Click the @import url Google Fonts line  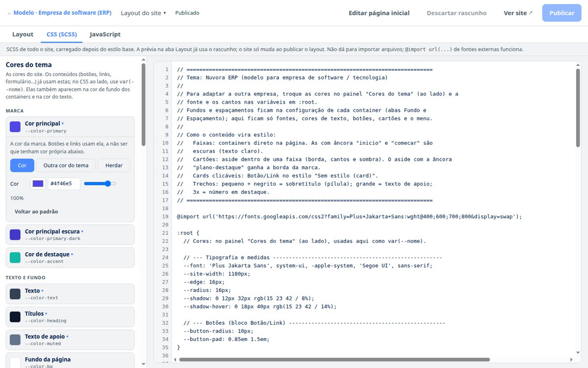coord(349,216)
